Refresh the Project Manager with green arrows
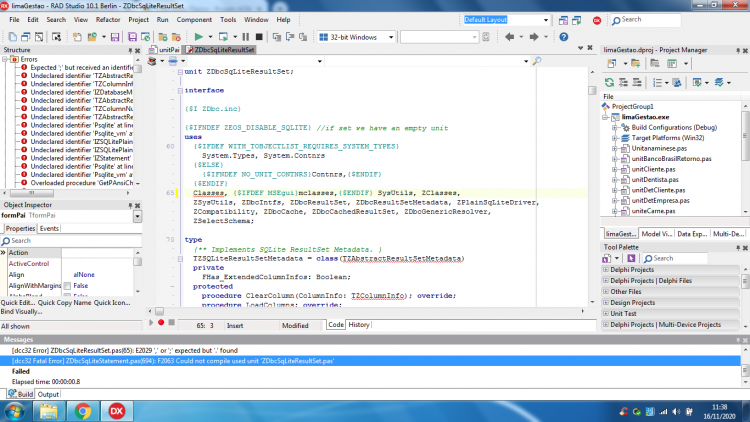This screenshot has height=422, width=750. [x=609, y=82]
